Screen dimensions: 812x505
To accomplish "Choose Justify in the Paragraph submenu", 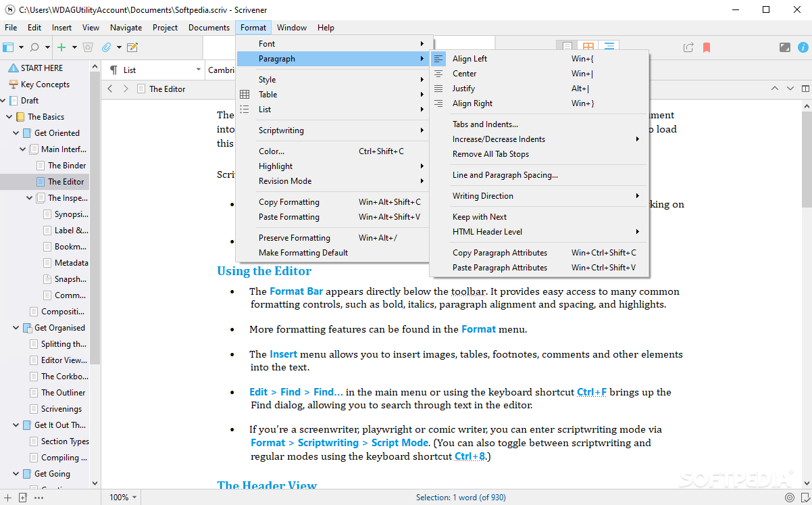I will [x=539, y=89].
